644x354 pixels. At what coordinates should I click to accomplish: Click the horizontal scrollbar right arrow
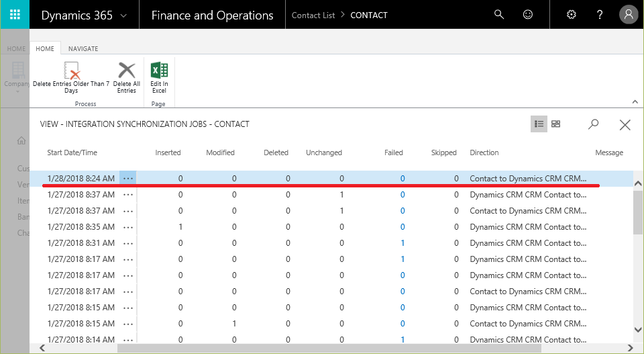(x=631, y=348)
